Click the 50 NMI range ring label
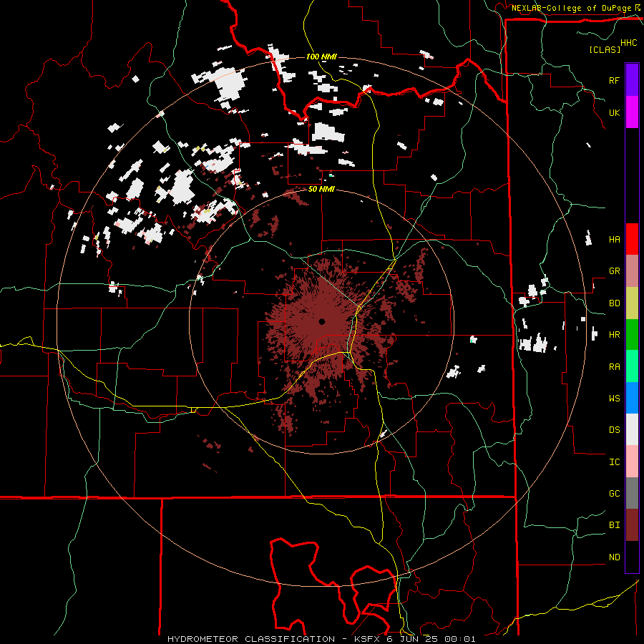This screenshot has width=644, height=644. pyautogui.click(x=321, y=190)
